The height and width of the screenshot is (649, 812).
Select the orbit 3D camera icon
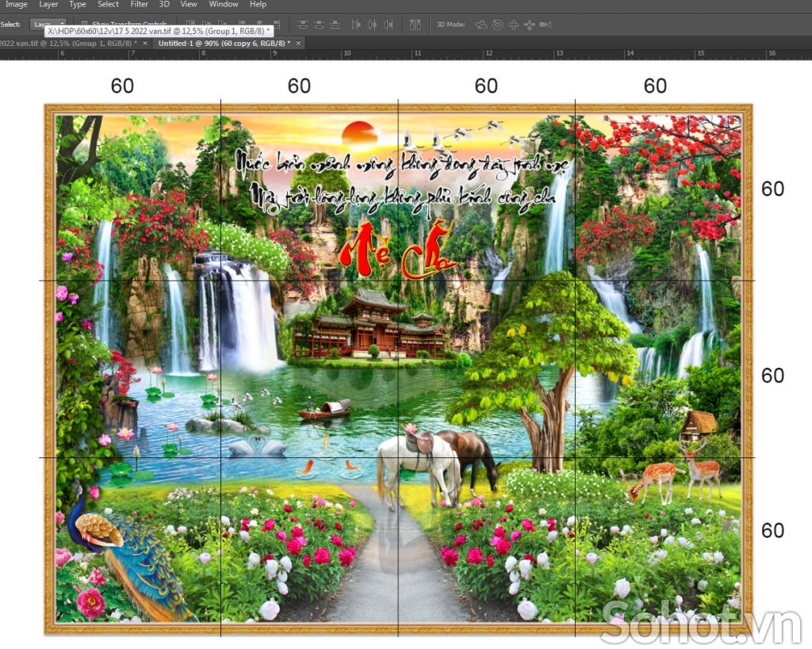point(482,24)
